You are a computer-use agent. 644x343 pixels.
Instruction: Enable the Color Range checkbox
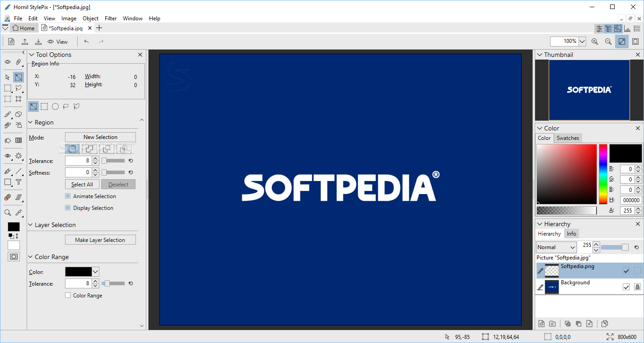68,295
